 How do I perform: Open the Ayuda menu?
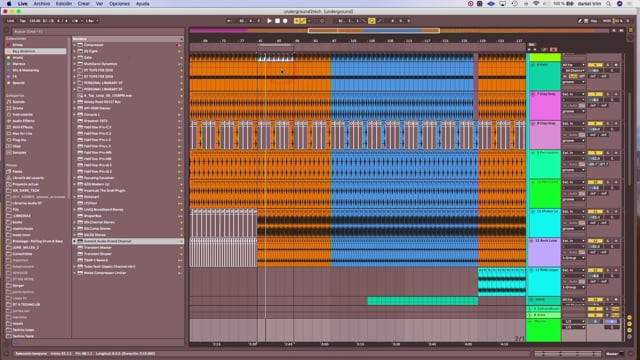click(142, 4)
